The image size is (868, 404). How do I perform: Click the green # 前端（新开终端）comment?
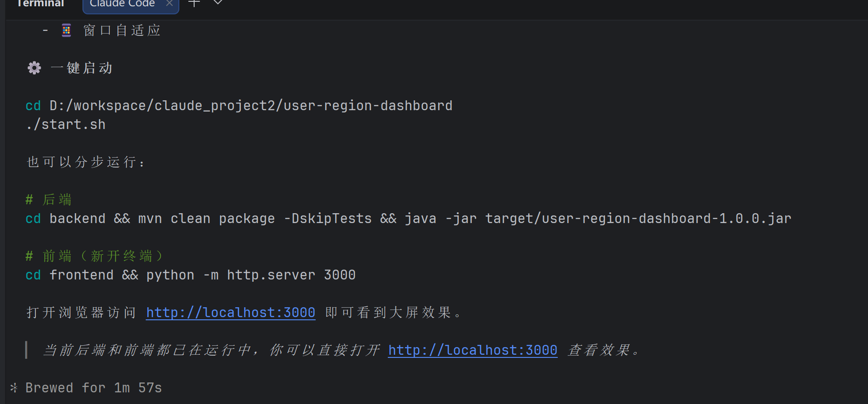pos(95,256)
